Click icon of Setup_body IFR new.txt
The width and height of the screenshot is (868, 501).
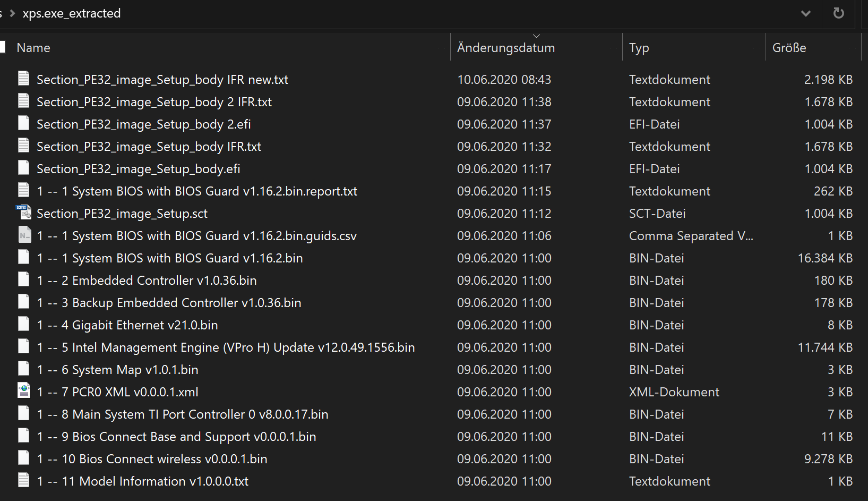(x=24, y=79)
